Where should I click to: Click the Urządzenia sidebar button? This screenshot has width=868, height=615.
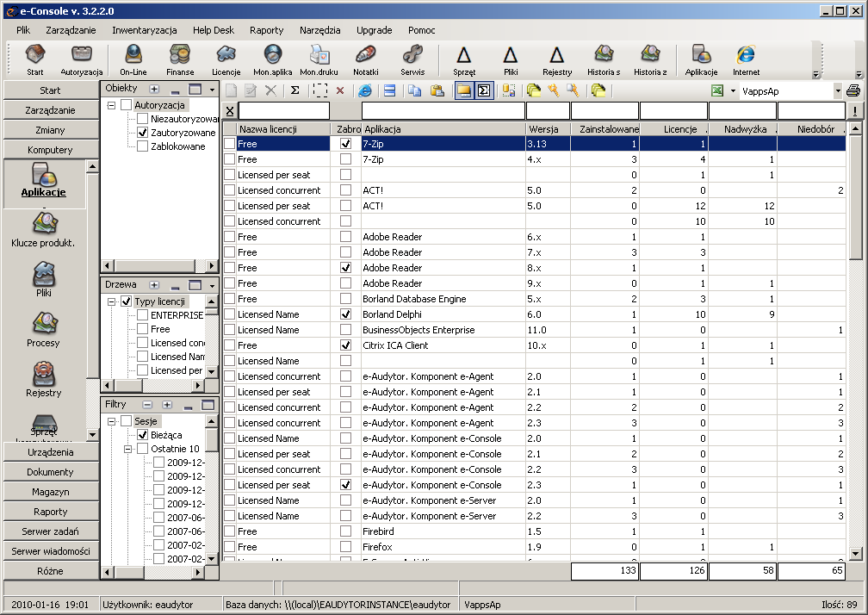click(x=50, y=452)
